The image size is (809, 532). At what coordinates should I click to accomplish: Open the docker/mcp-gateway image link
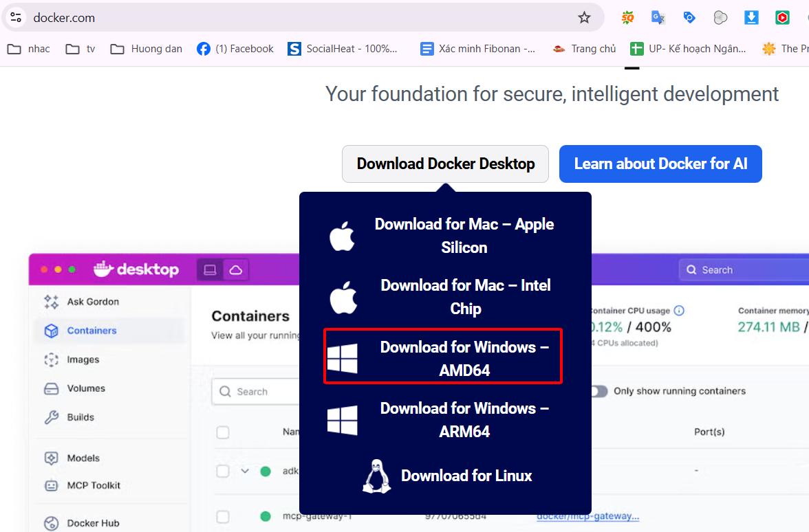tap(588, 516)
